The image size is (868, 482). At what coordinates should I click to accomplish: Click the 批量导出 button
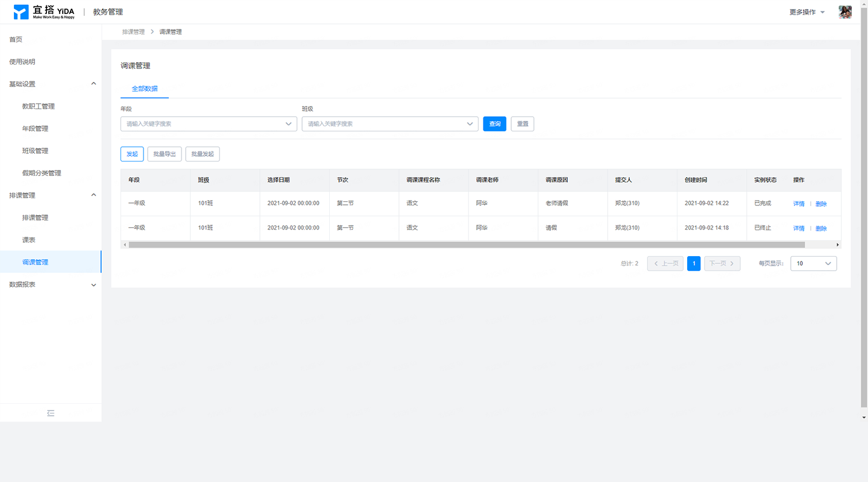coord(165,154)
